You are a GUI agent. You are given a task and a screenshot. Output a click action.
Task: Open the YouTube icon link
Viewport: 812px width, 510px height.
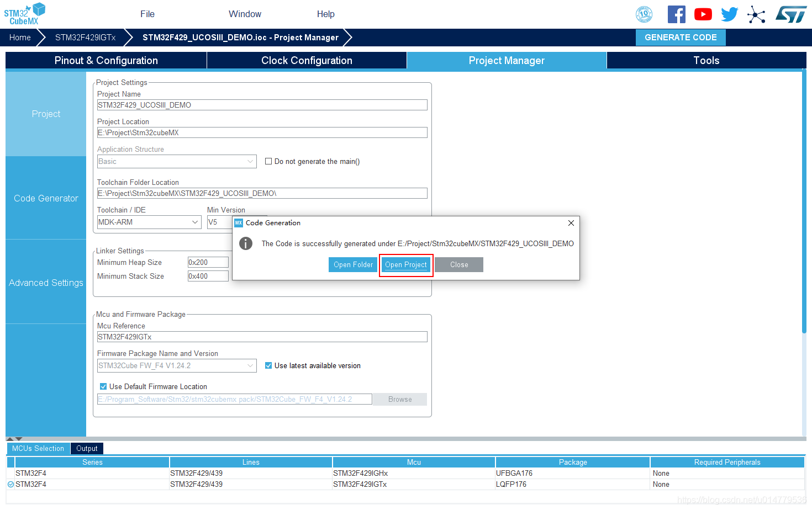pyautogui.click(x=703, y=14)
